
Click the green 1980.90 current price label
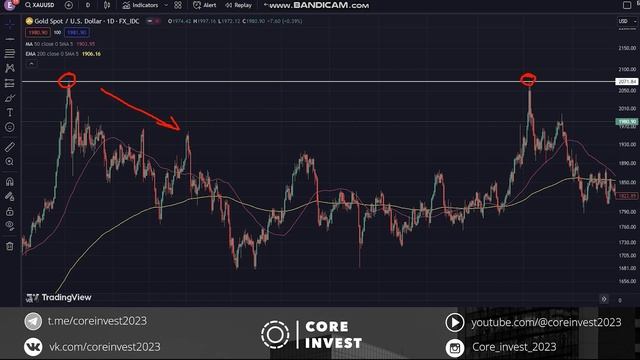(x=627, y=122)
